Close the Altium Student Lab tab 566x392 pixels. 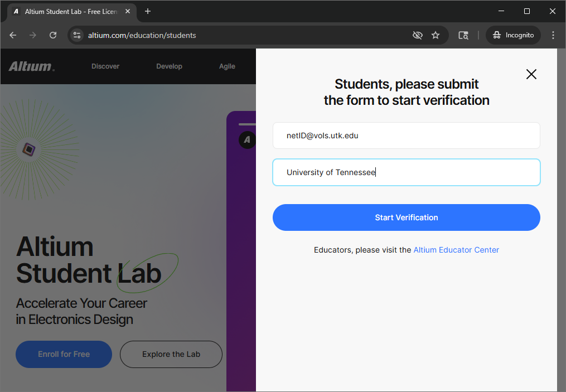click(x=127, y=11)
